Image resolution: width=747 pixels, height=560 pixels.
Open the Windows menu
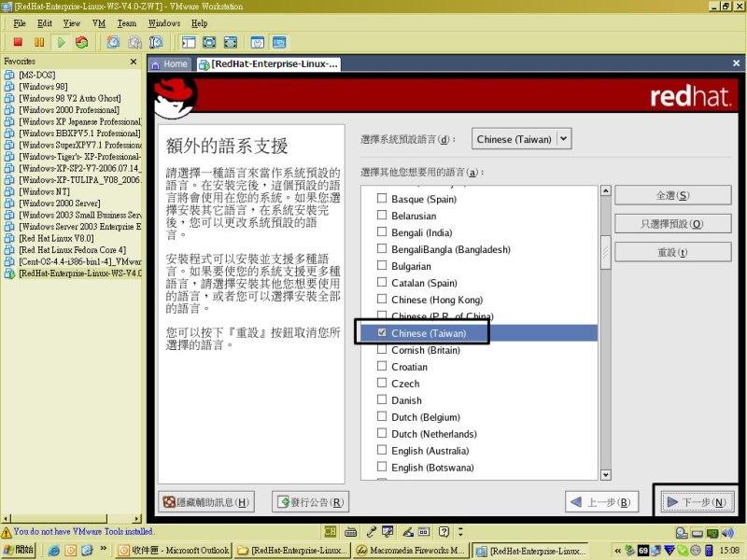[164, 23]
